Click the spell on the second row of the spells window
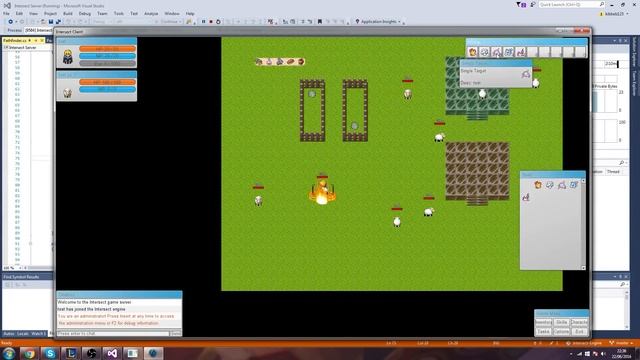Image resolution: width=640 pixels, height=360 pixels. [526, 198]
